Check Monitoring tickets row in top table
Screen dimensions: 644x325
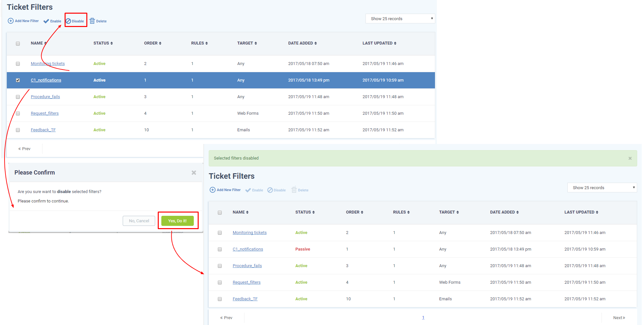point(18,64)
